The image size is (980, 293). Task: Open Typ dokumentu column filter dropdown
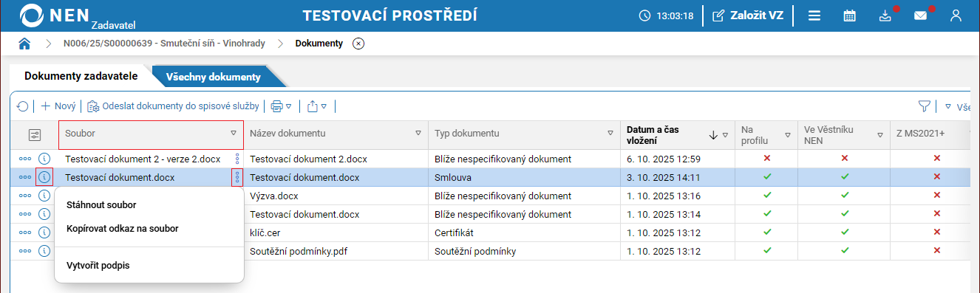point(610,134)
